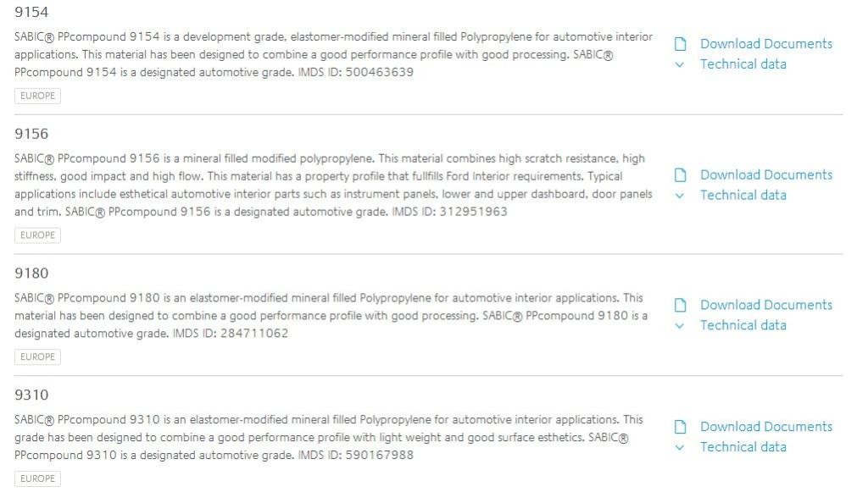
Task: Show Technical data text for 9156
Action: (x=743, y=195)
